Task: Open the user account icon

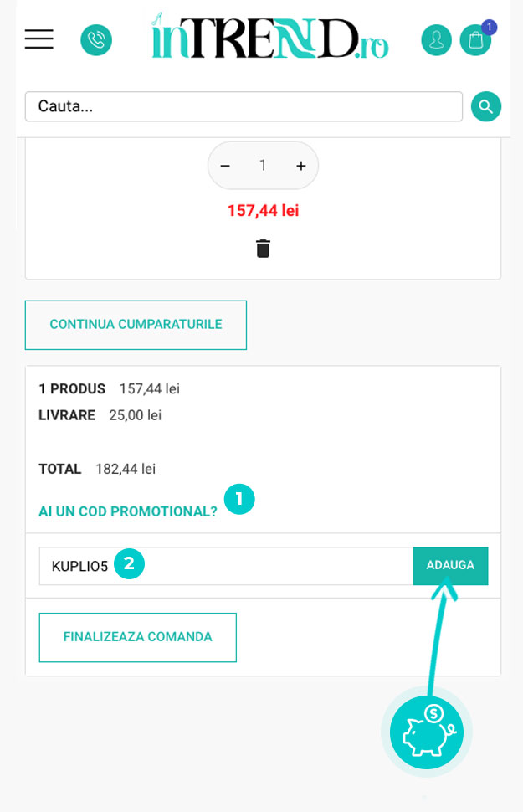Action: [x=436, y=40]
